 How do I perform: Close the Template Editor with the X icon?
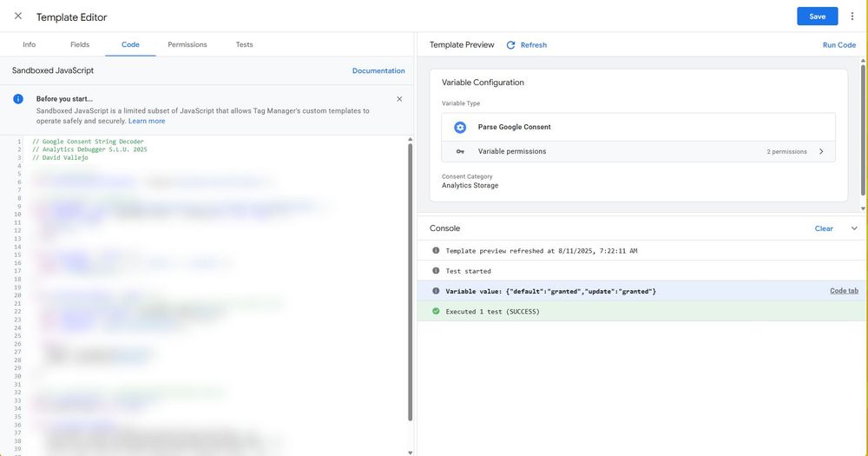tap(18, 16)
